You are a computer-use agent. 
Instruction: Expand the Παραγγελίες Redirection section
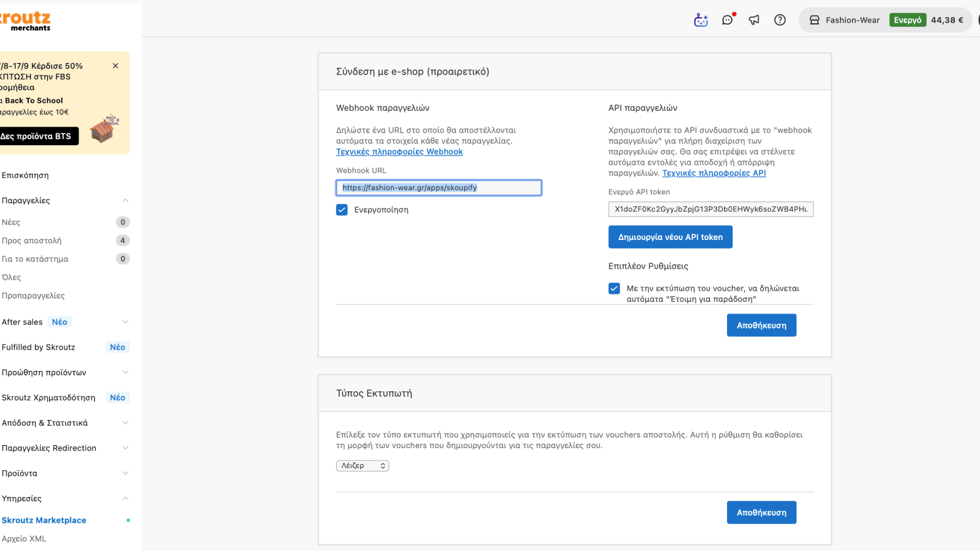coord(126,448)
